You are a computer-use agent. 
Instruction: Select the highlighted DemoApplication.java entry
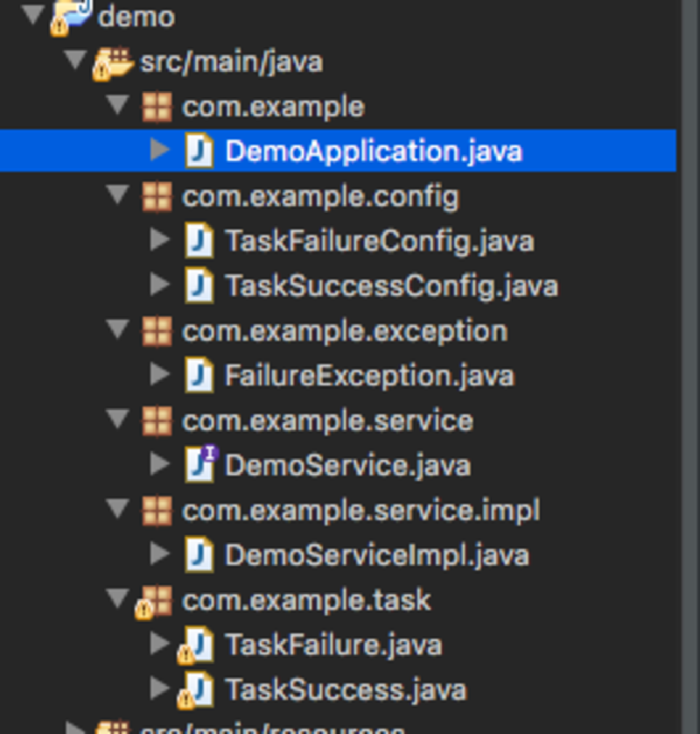(373, 151)
